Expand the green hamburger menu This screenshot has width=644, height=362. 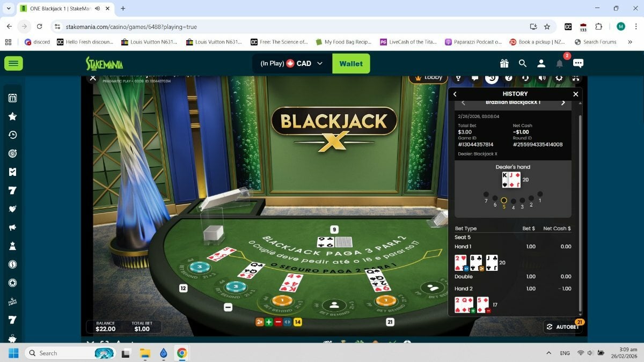pyautogui.click(x=13, y=63)
